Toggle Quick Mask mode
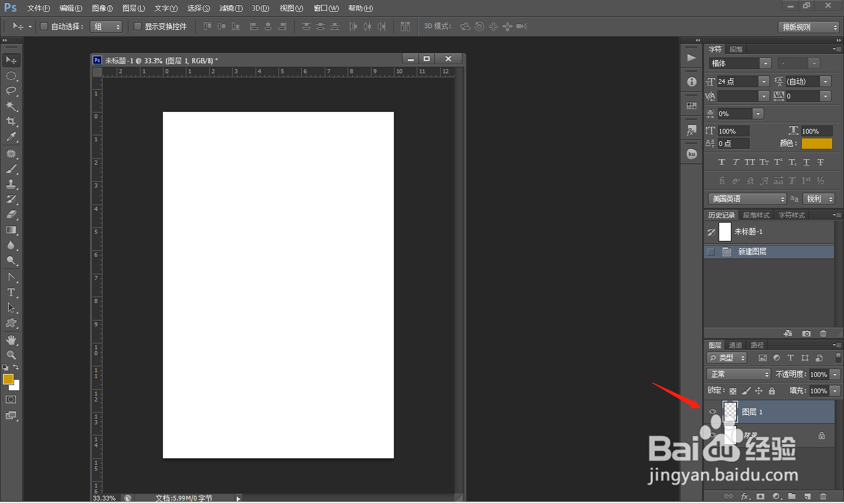The width and height of the screenshot is (844, 504). (x=11, y=400)
